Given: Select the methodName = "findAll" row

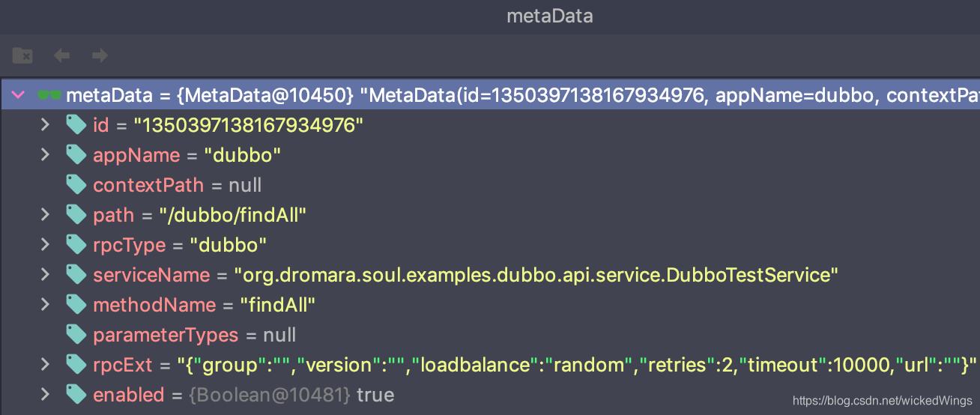Looking at the screenshot, I should [490, 305].
